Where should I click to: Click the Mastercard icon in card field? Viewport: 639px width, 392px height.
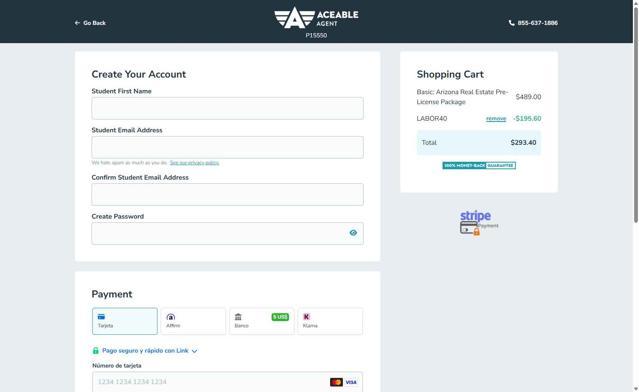(x=336, y=382)
